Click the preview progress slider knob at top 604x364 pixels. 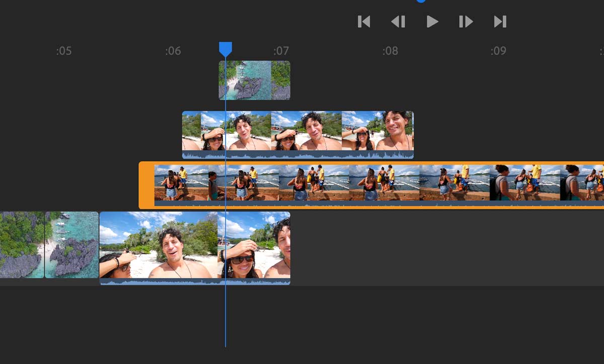click(x=421, y=1)
